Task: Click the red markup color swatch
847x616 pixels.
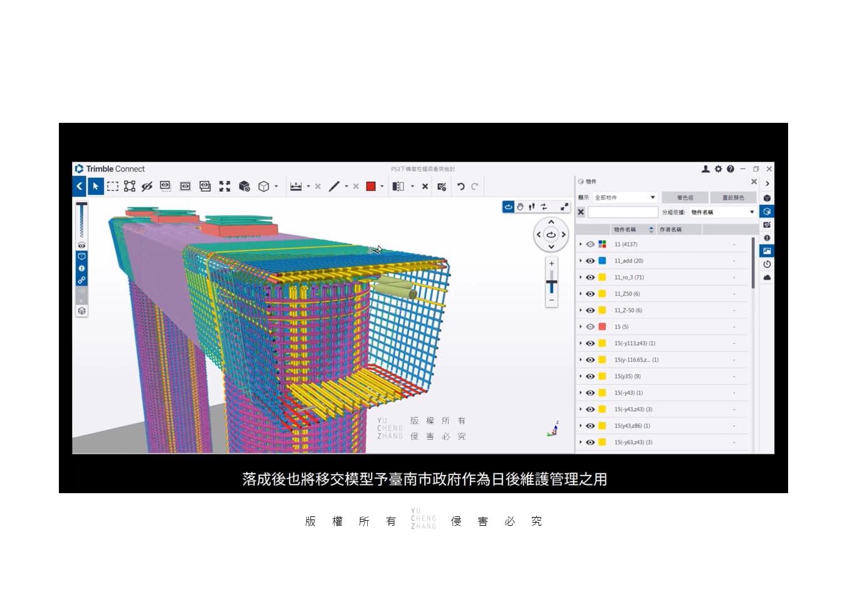Action: (x=371, y=186)
